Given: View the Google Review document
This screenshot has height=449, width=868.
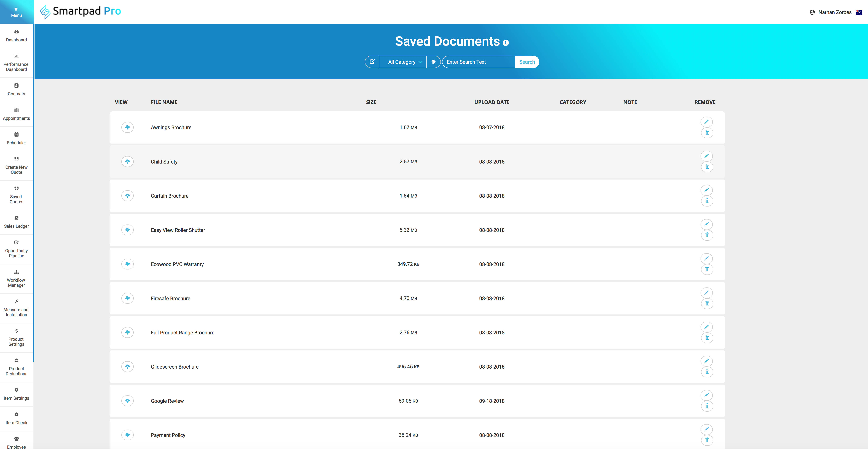Looking at the screenshot, I should [x=127, y=401].
